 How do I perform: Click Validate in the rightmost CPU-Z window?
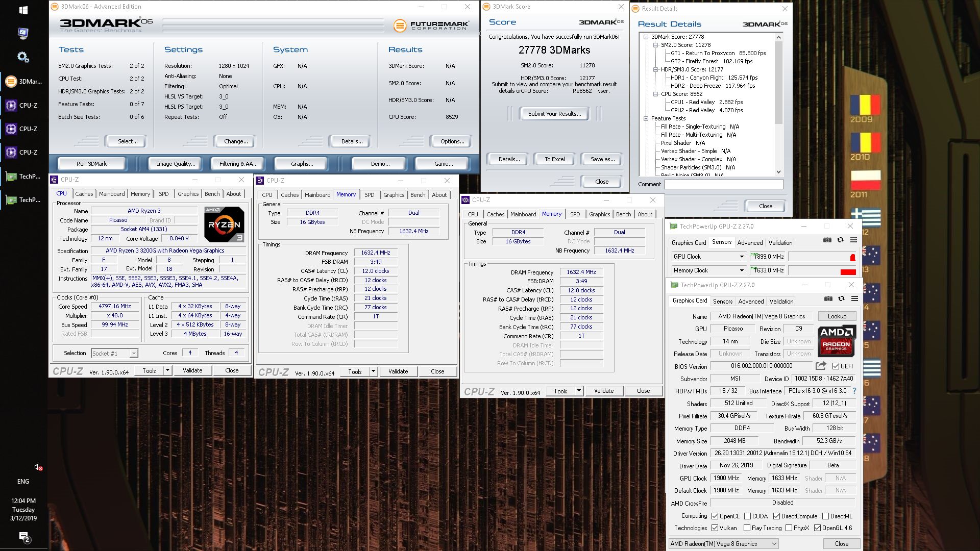pyautogui.click(x=604, y=391)
